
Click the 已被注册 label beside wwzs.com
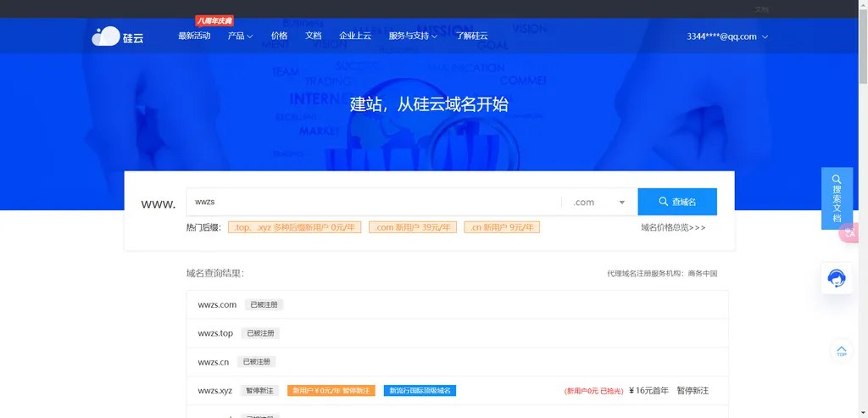pos(264,304)
